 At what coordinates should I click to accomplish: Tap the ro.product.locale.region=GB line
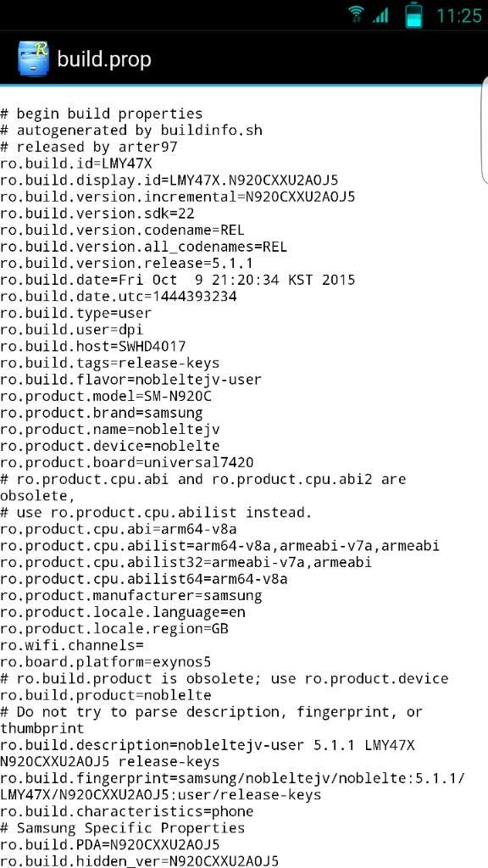point(114,629)
